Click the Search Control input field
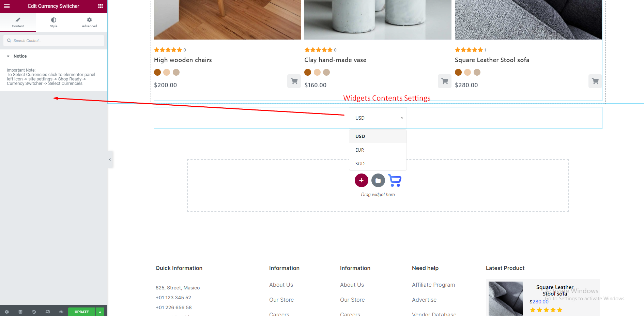This screenshot has width=644, height=316. click(x=56, y=41)
